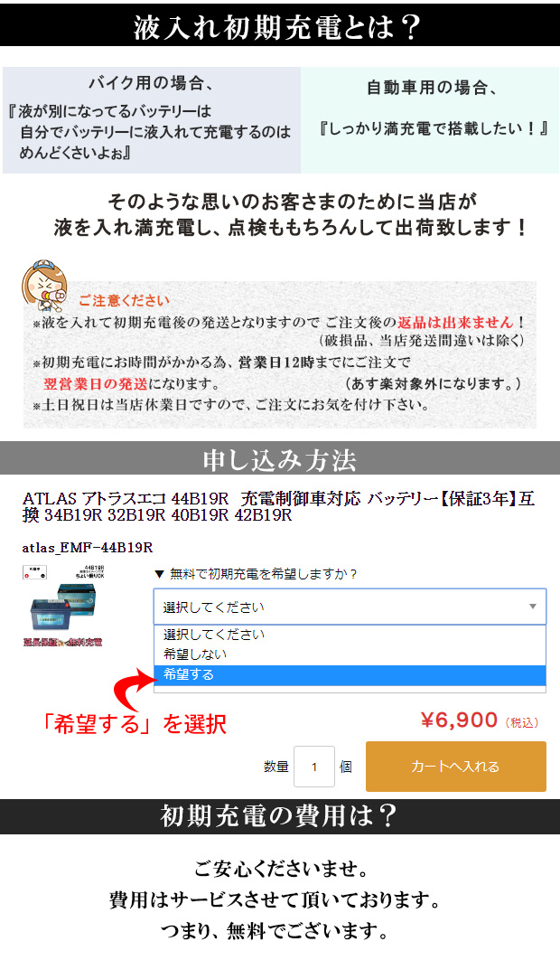The width and height of the screenshot is (560, 979).
Task: Click the ¥6,900 price text
Action: click(x=460, y=720)
